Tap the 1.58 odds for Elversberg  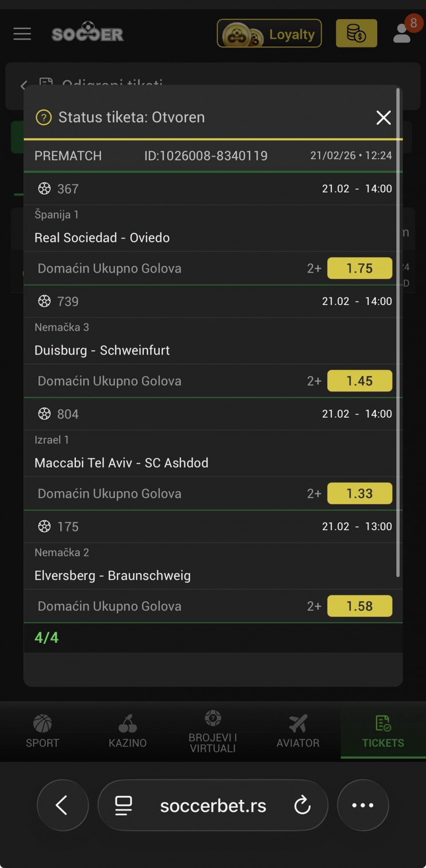359,606
